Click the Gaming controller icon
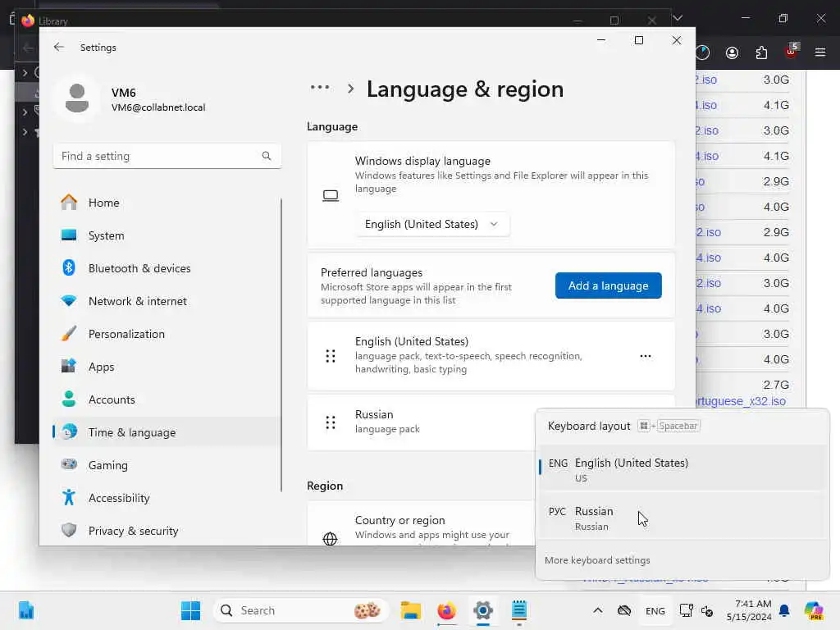 click(x=69, y=464)
